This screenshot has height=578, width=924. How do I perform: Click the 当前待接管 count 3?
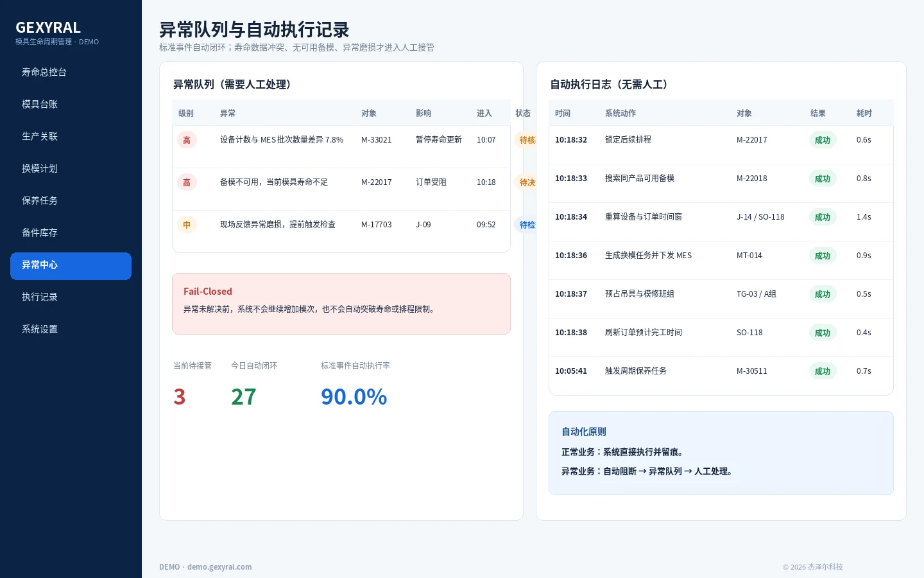tap(180, 397)
